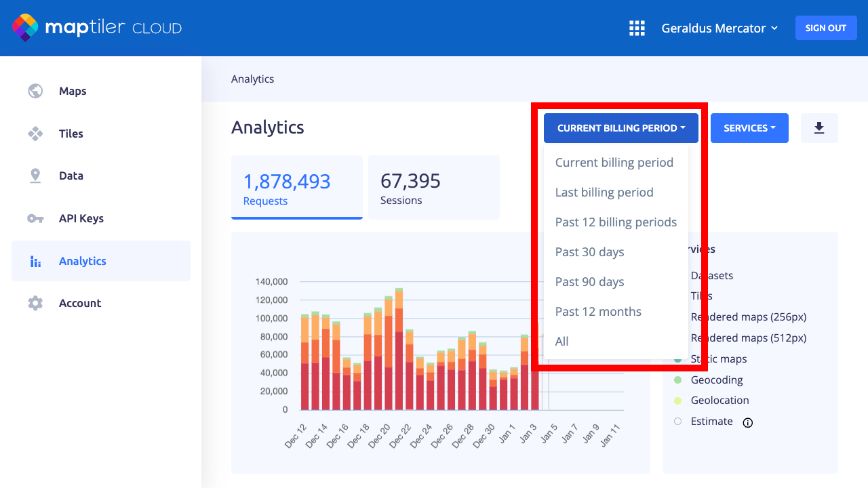This screenshot has height=488, width=868.
Task: Toggle the Geolocation legend series
Action: click(719, 401)
